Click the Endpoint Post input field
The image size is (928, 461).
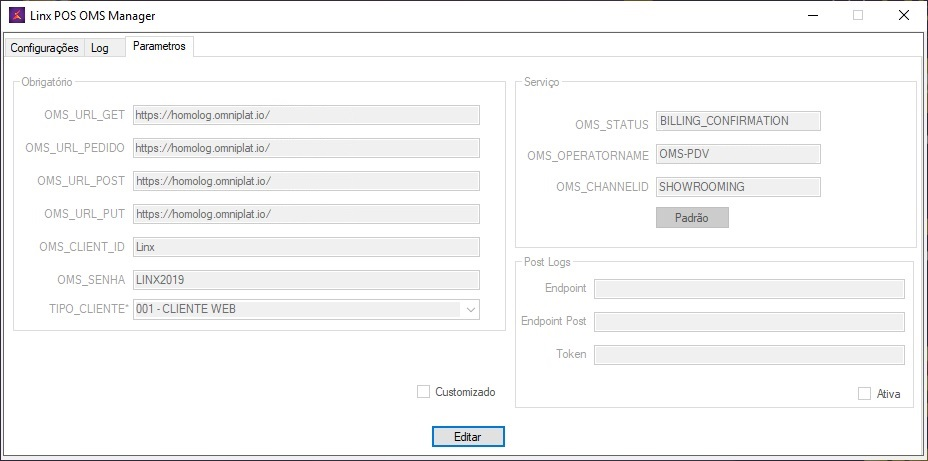tap(749, 322)
